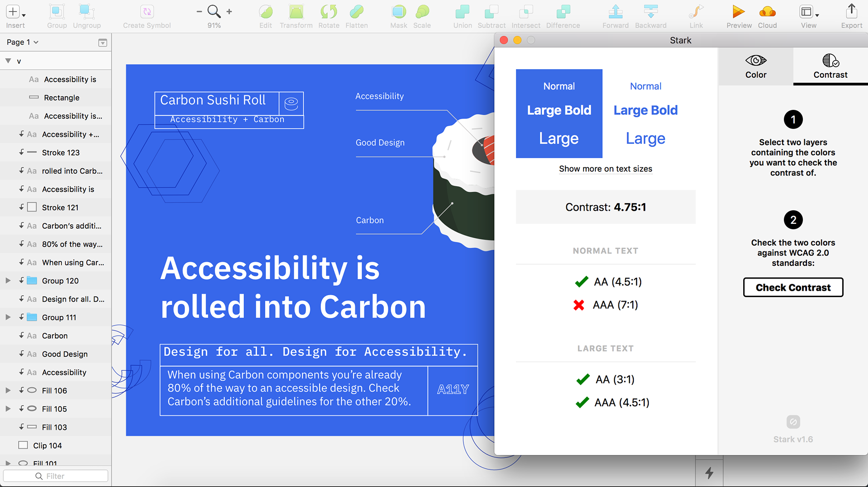Click the 'Accessibility is rolled into Carbon' headline
Image resolution: width=868 pixels, height=487 pixels.
click(x=293, y=288)
